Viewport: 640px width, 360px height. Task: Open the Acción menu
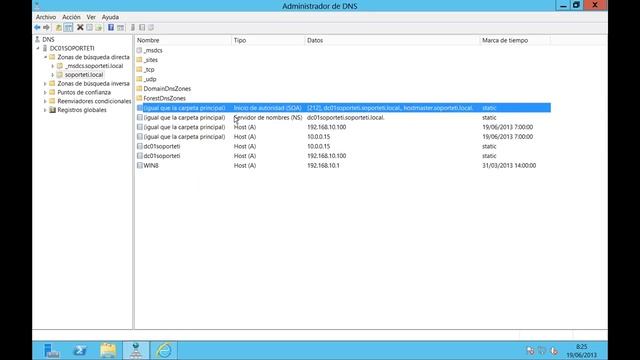point(71,17)
